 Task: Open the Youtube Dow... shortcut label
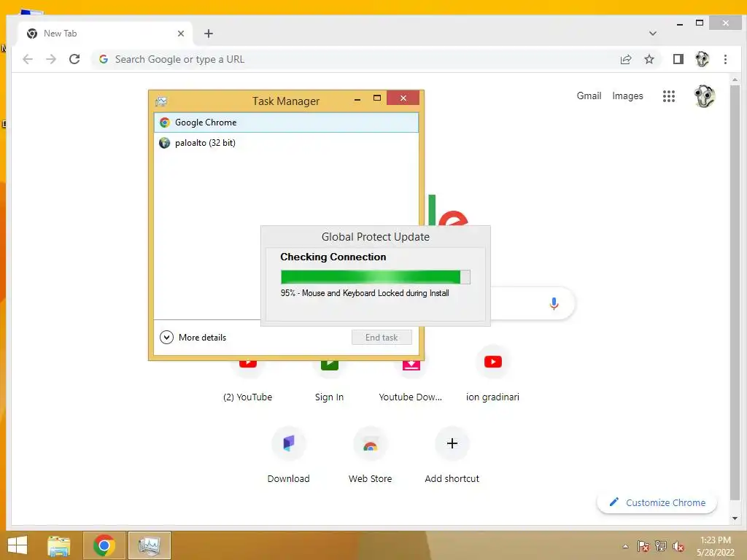point(410,397)
